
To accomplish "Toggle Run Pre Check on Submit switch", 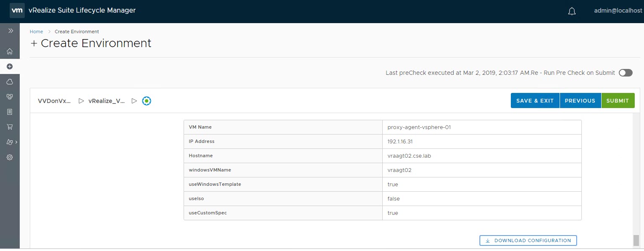I will coord(625,73).
